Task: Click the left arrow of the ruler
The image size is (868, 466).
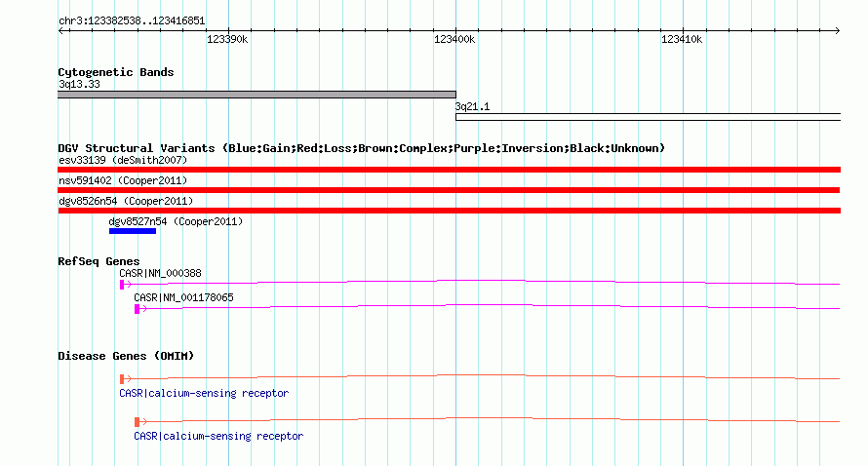Action: coord(61,30)
